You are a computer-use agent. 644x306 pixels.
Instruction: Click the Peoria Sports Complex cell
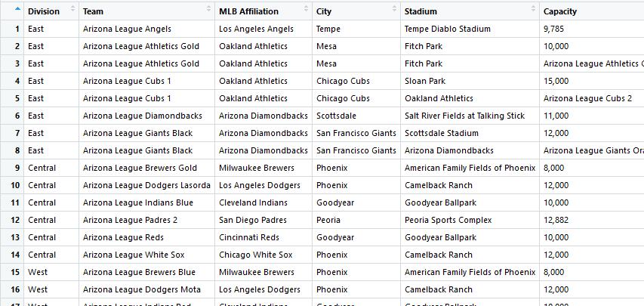[448, 220]
